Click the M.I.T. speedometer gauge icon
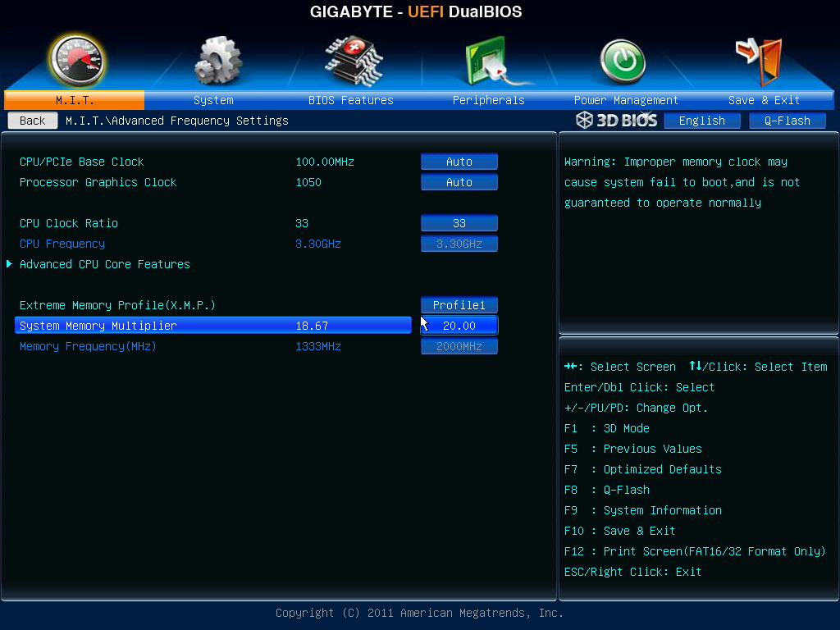 (x=76, y=61)
